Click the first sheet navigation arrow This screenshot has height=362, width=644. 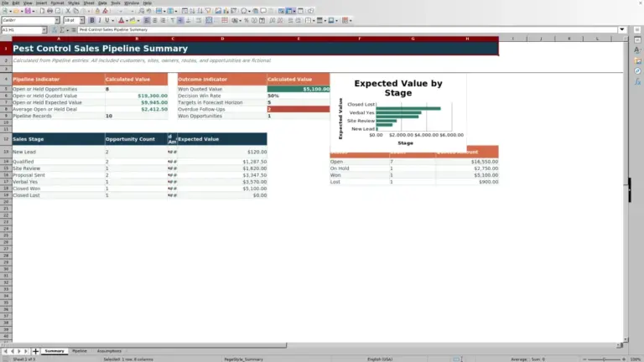click(5, 351)
